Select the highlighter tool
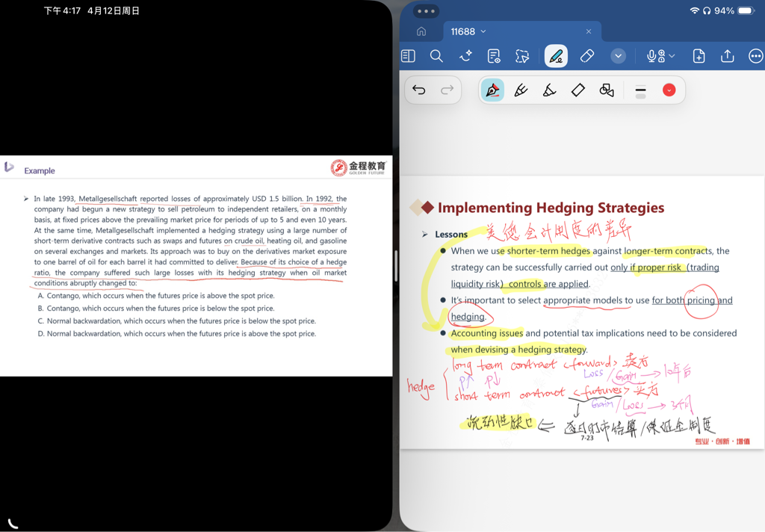Viewport: 765px width, 532px height. 549,90
